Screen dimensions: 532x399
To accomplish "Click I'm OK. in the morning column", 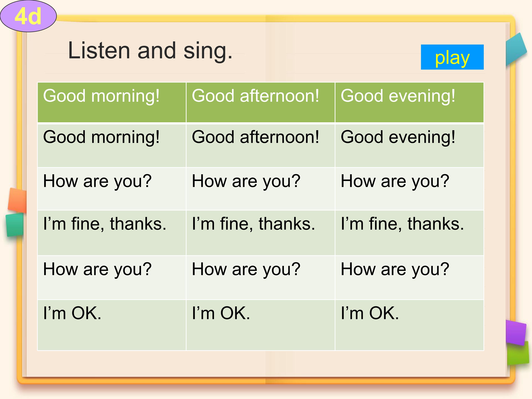I will click(72, 313).
